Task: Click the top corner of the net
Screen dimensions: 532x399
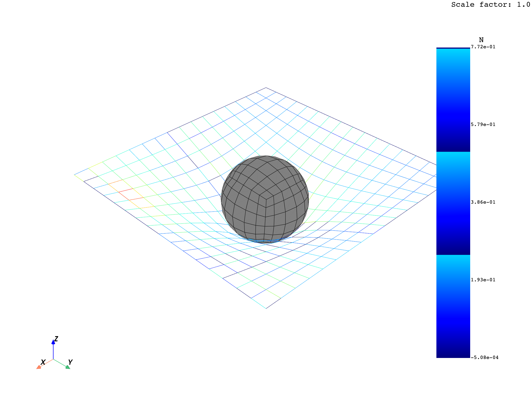Action: [x=266, y=88]
